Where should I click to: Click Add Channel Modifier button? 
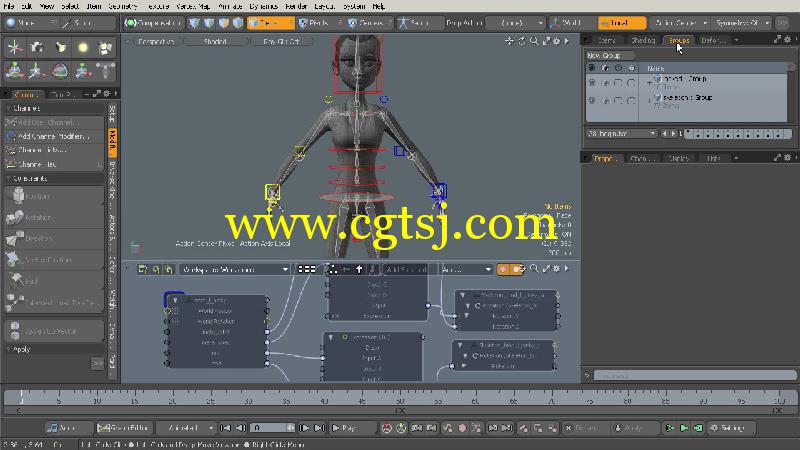click(x=54, y=136)
